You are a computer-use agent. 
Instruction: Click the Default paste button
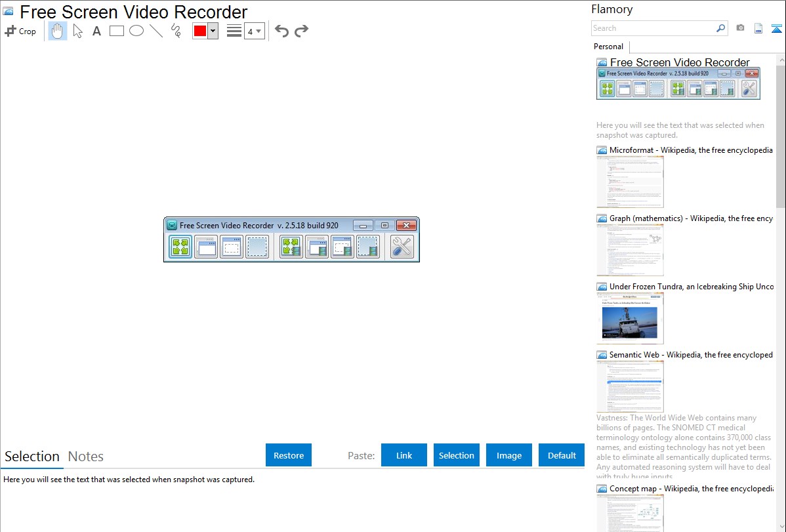(562, 455)
